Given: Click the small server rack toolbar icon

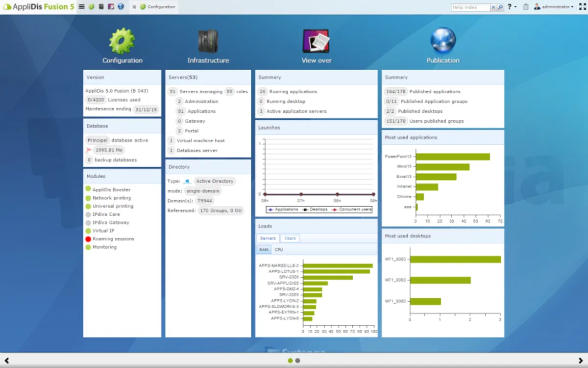Looking at the screenshot, I should click(101, 7).
